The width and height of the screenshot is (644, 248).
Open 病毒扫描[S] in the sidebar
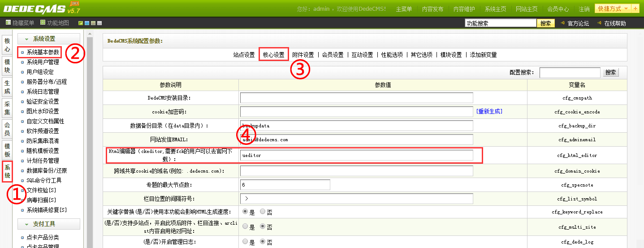[41, 200]
